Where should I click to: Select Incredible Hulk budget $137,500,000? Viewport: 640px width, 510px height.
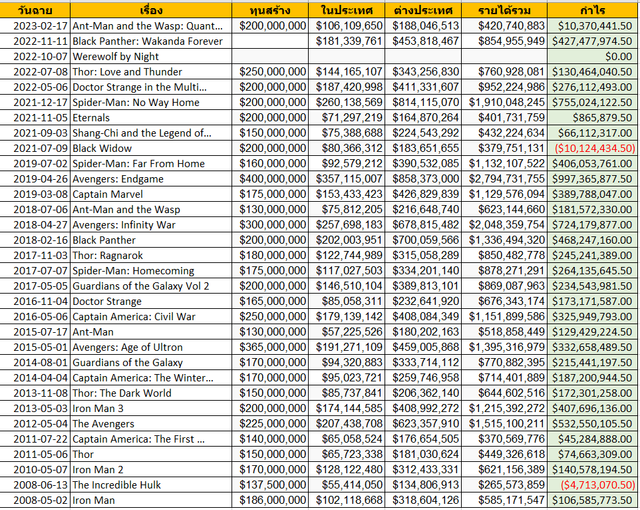[270, 485]
